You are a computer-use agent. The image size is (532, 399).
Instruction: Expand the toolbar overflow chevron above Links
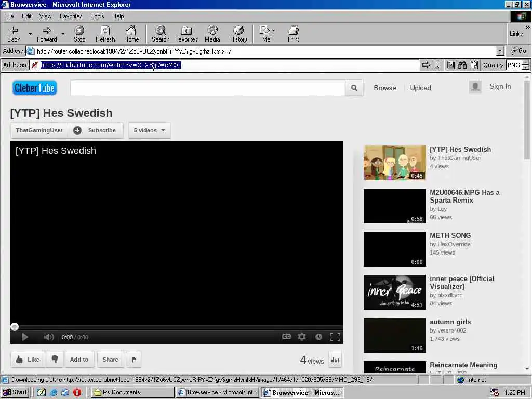click(x=527, y=27)
